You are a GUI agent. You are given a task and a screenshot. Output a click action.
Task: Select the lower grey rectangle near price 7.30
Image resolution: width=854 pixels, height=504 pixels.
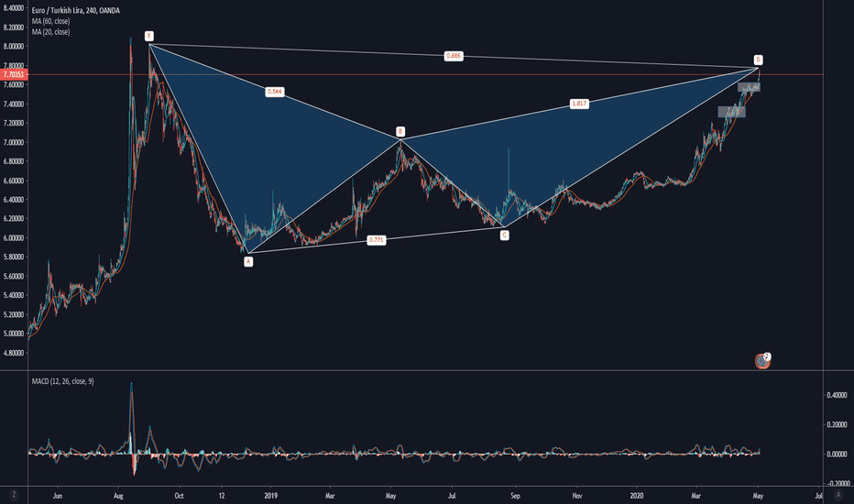[x=731, y=112]
